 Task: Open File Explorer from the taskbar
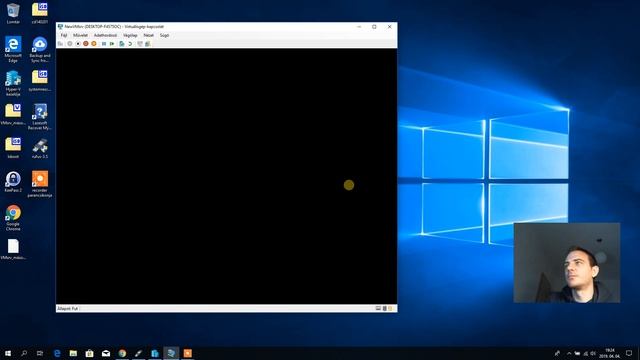tap(73, 353)
